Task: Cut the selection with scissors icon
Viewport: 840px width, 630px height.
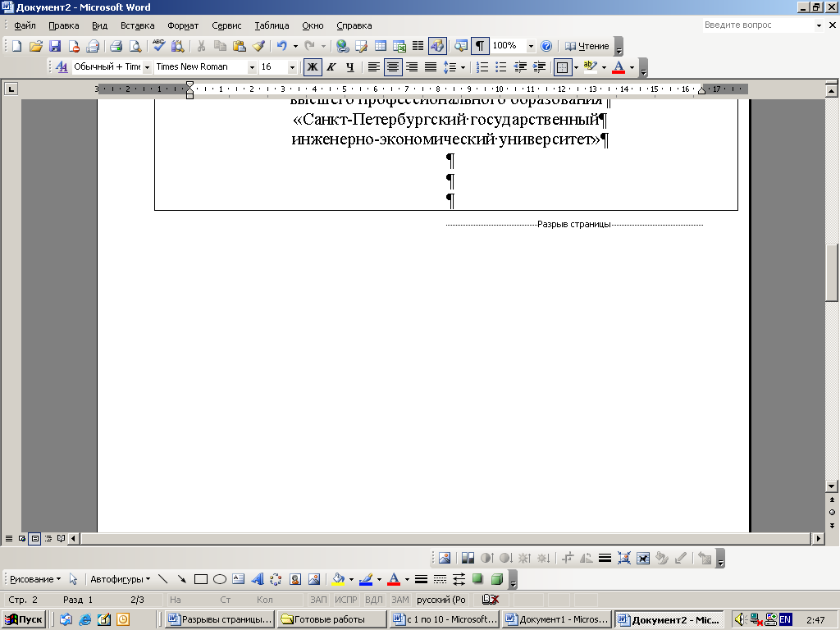Action: click(x=202, y=46)
